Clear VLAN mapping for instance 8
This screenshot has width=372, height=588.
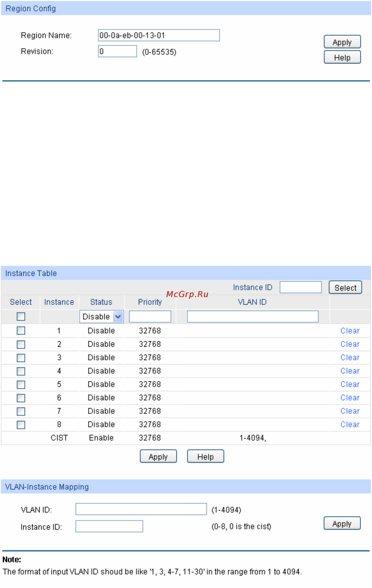[350, 425]
